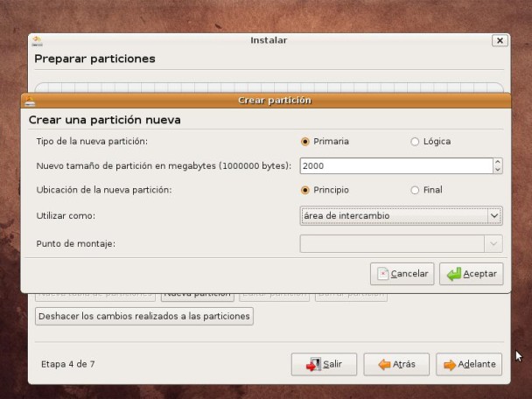Viewport: 532px width, 399px height.
Task: Click the 'Utilizar como:' label
Action: (66, 216)
